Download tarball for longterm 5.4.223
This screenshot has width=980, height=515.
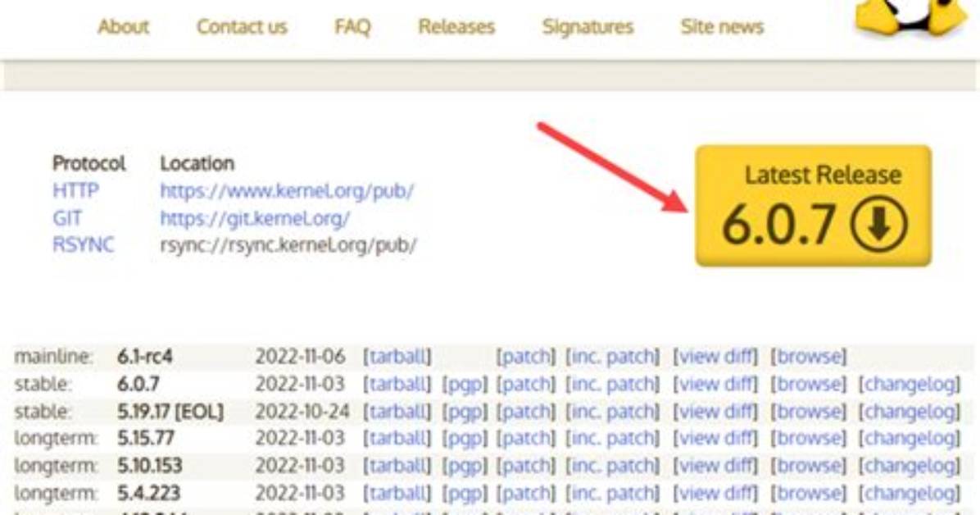[397, 493]
